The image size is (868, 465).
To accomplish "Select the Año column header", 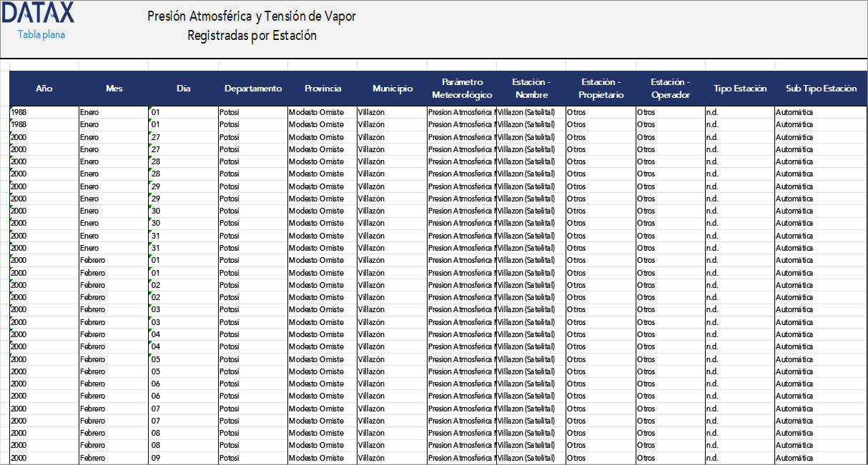I will point(44,89).
